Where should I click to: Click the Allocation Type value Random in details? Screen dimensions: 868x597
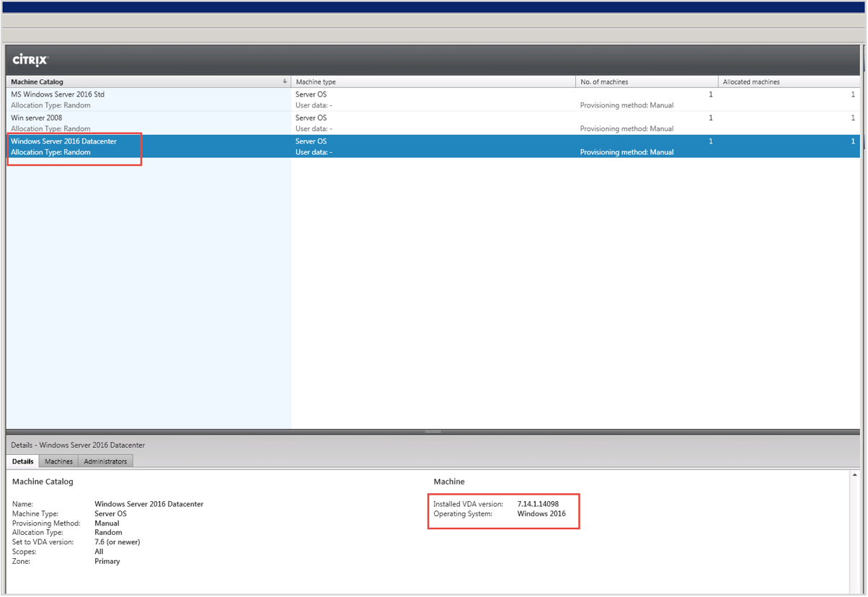click(108, 532)
